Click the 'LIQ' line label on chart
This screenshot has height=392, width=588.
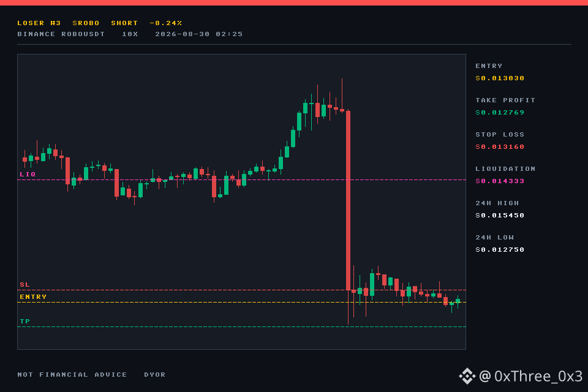pos(28,175)
